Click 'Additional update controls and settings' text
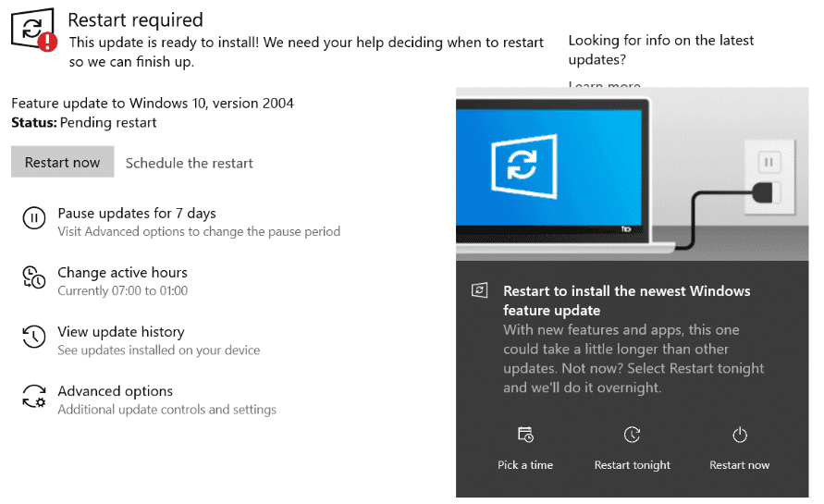Image resolution: width=824 pixels, height=504 pixels. (166, 410)
